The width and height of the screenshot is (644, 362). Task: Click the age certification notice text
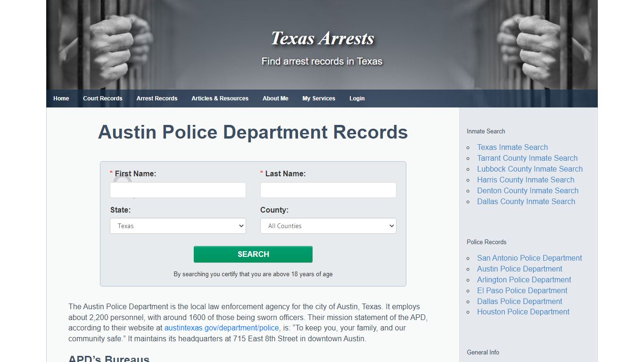point(253,274)
